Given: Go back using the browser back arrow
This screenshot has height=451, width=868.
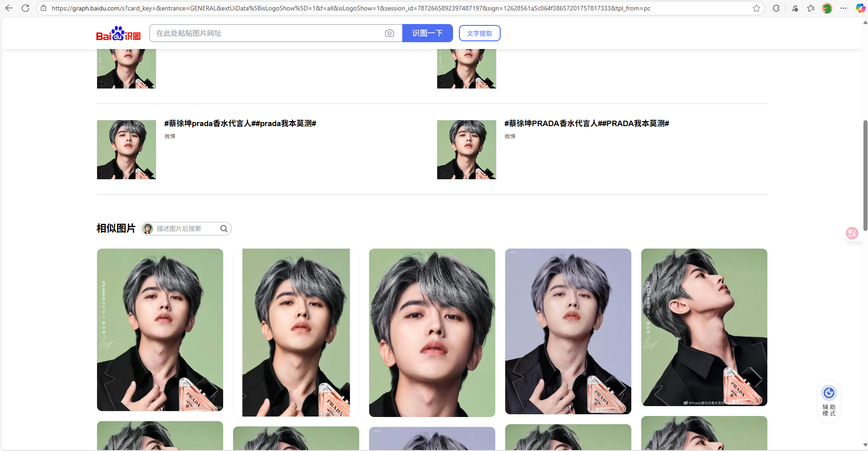Looking at the screenshot, I should pos(9,8).
